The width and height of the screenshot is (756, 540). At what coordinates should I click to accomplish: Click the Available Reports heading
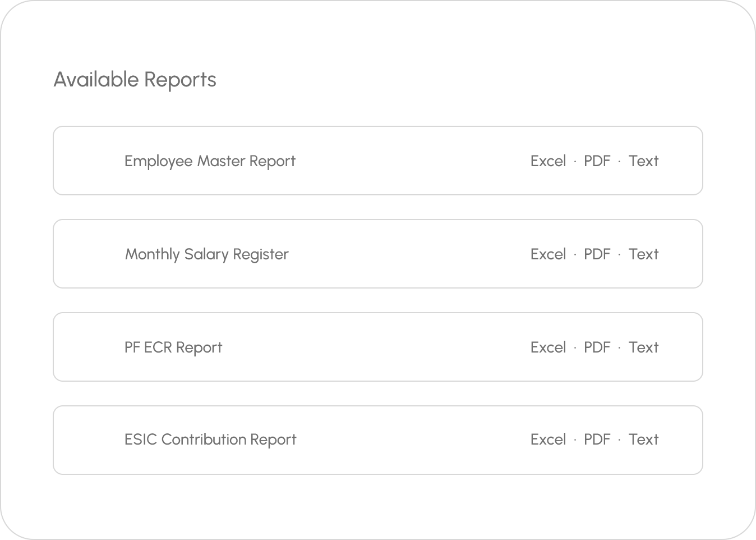(x=135, y=80)
